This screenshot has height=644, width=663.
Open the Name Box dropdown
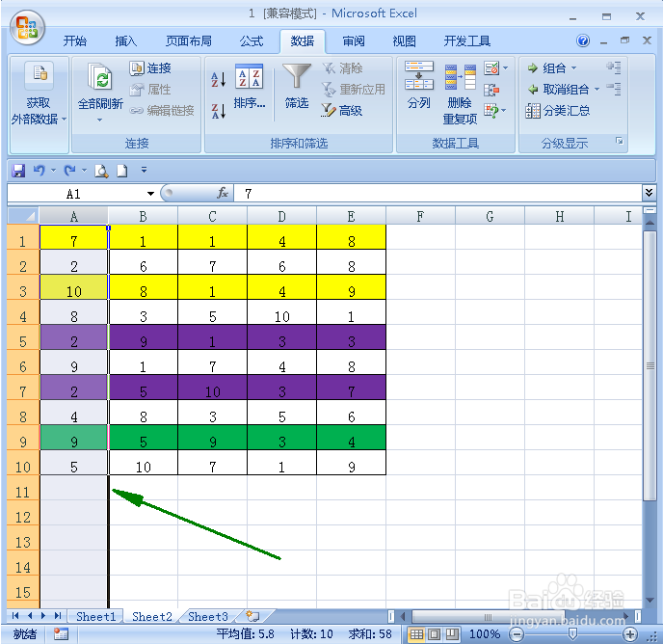(x=150, y=194)
